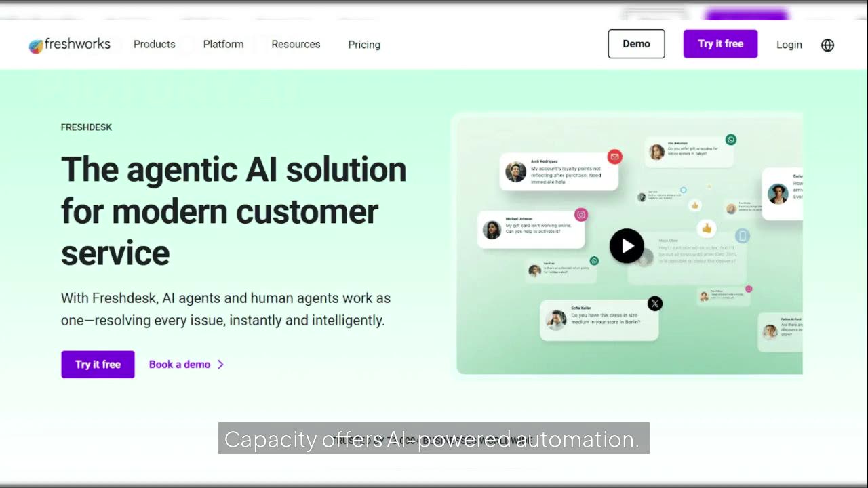868x488 pixels.
Task: Follow the Book a demo link
Action: (180, 365)
